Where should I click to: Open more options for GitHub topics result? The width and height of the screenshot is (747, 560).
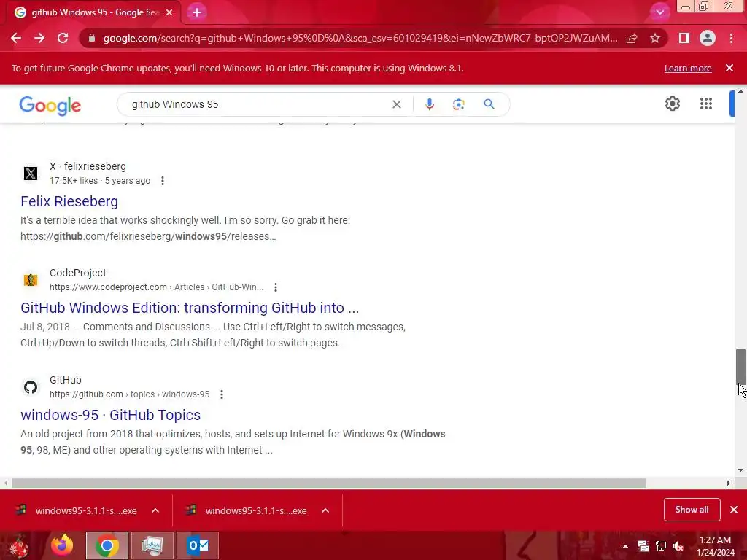[x=222, y=394]
